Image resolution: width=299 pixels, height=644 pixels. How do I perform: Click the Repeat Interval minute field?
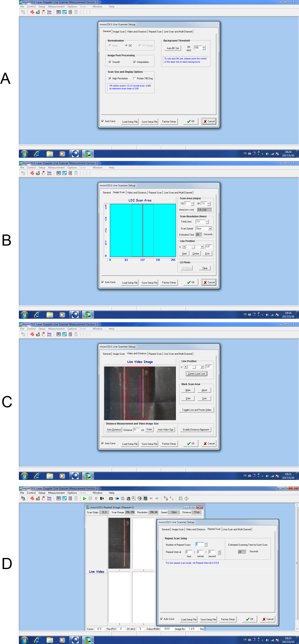[200, 552]
